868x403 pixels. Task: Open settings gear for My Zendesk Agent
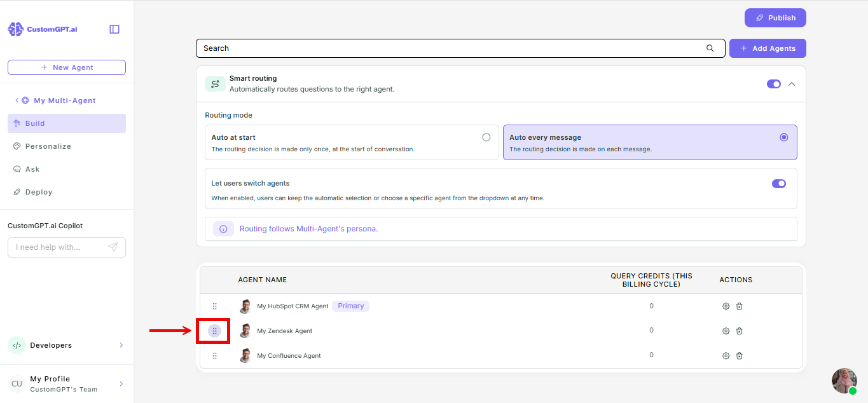pos(726,331)
